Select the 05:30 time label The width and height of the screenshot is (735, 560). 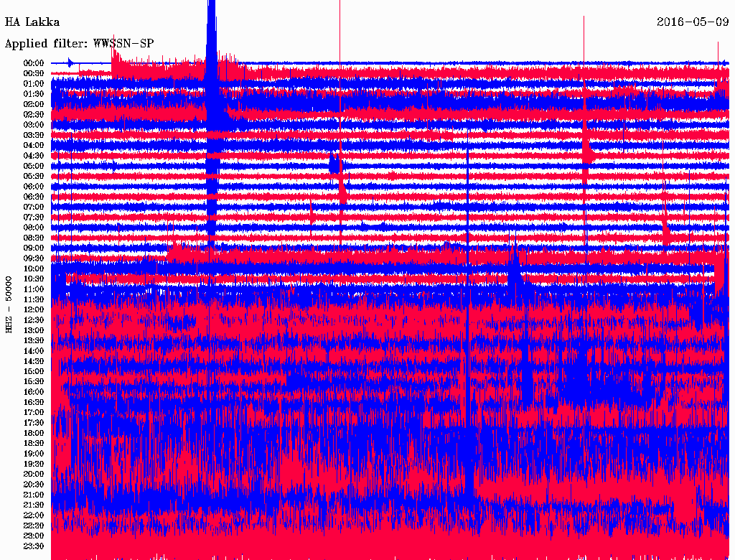[x=34, y=177]
